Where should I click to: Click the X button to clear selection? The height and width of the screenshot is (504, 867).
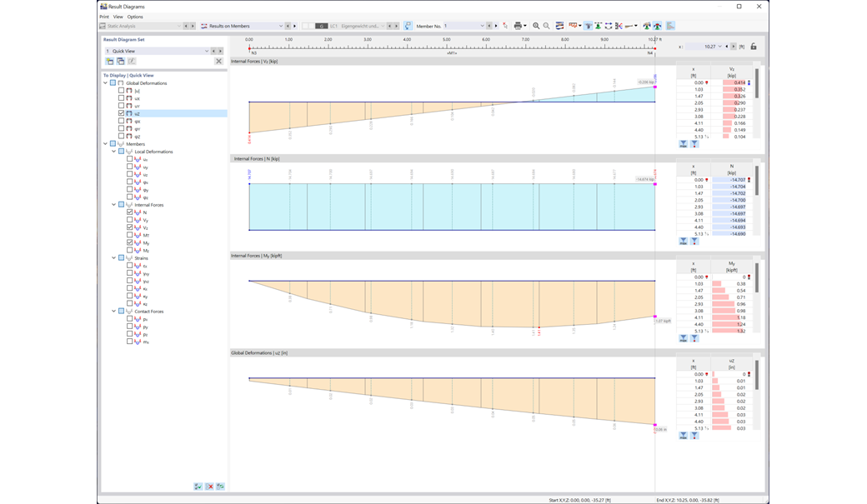tap(218, 62)
